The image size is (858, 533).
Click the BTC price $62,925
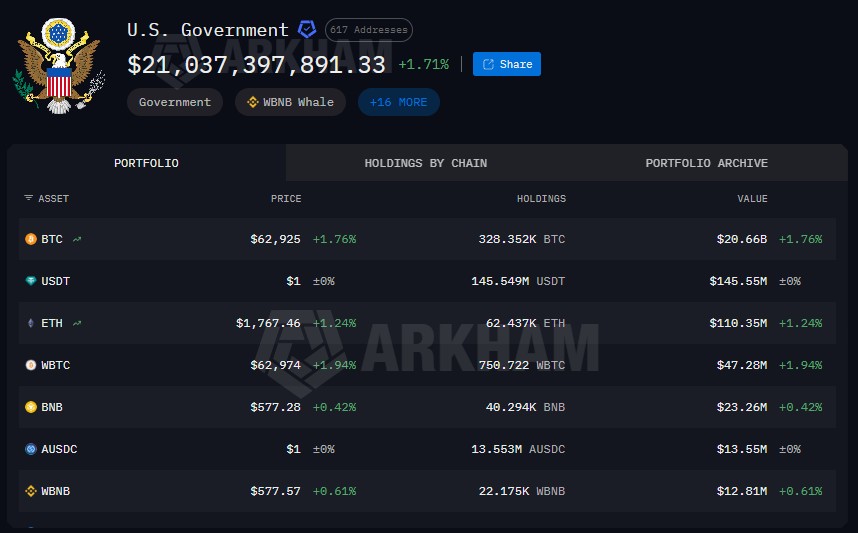[275, 239]
